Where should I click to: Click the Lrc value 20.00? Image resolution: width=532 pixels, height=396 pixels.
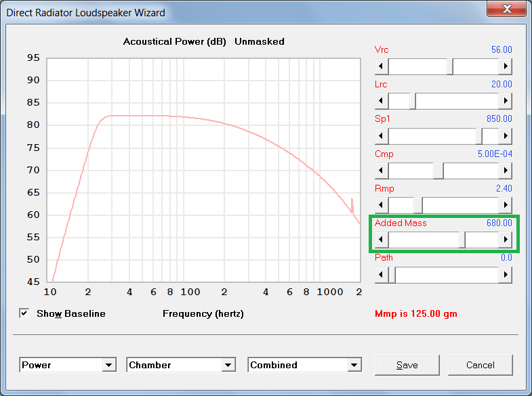[502, 85]
